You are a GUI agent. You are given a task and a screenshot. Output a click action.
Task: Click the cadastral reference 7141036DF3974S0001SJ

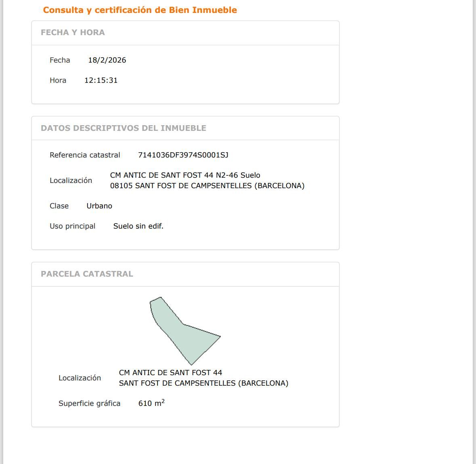(183, 155)
